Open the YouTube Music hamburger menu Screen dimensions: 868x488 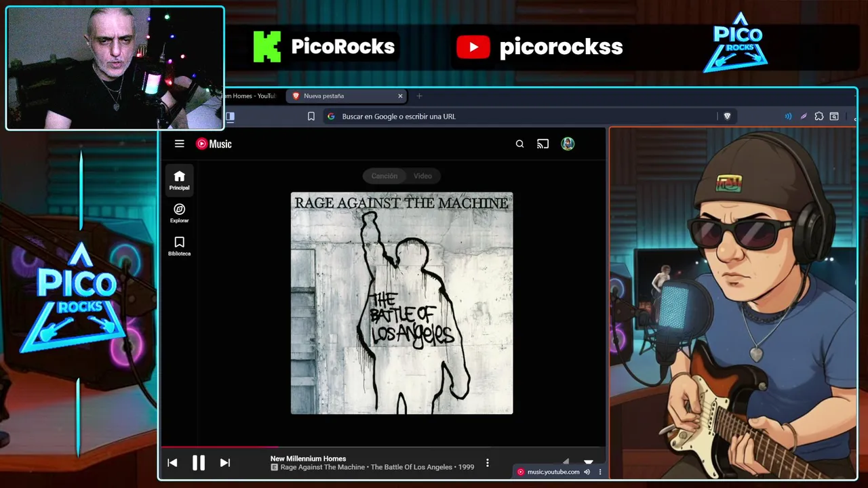click(x=179, y=144)
